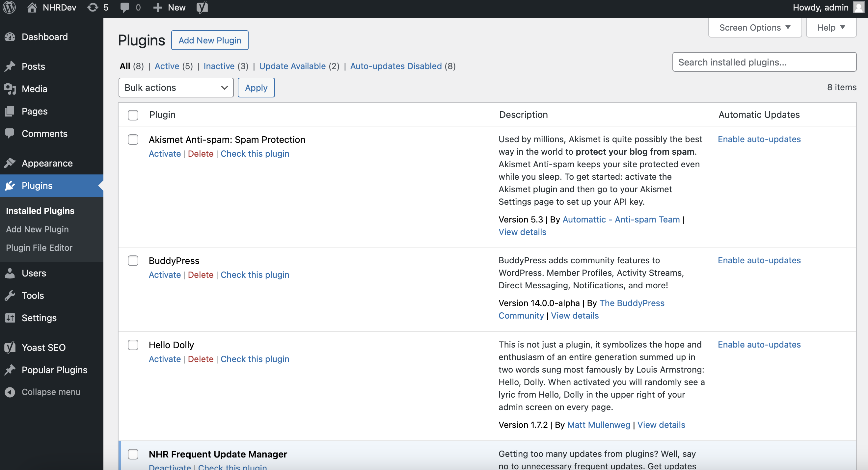Filter by Update Available
Screen dimensions: 868x470
click(x=292, y=66)
